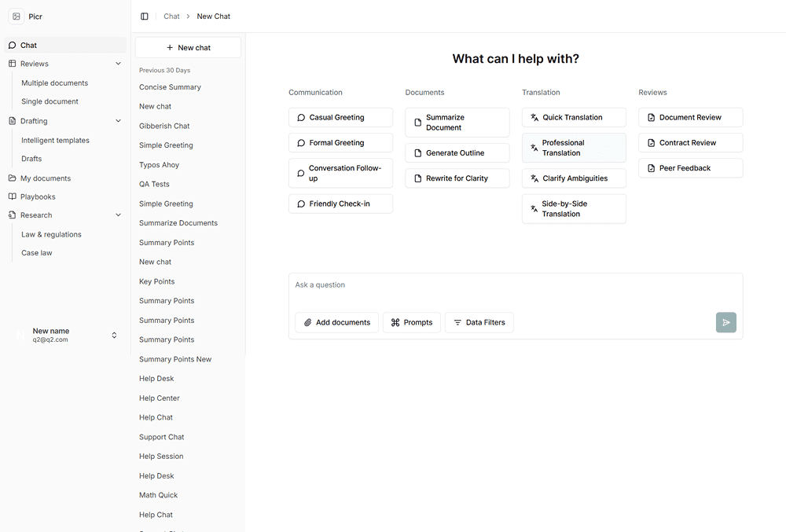This screenshot has width=786, height=532.
Task: Collapse the Research section chevron
Action: [x=119, y=215]
